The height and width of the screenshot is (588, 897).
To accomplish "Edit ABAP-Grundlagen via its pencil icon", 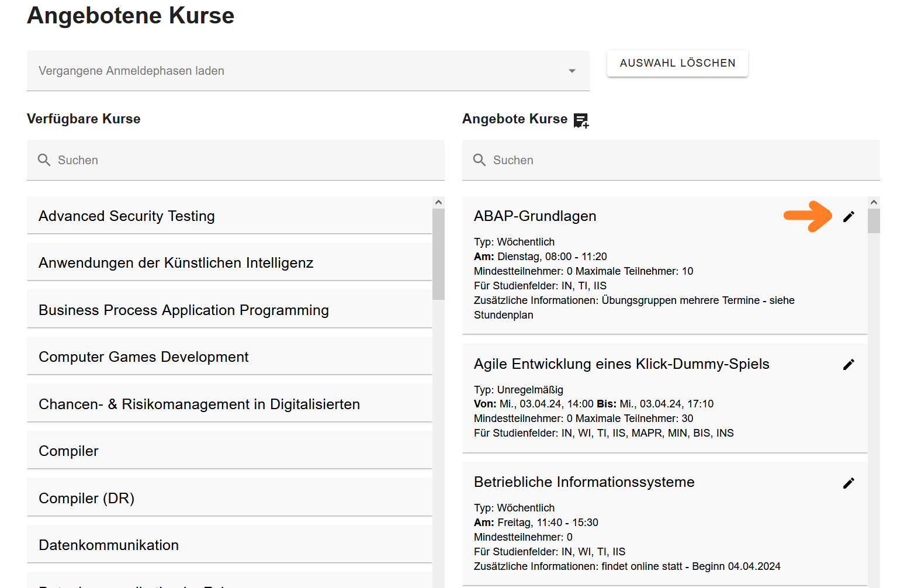I will point(849,216).
